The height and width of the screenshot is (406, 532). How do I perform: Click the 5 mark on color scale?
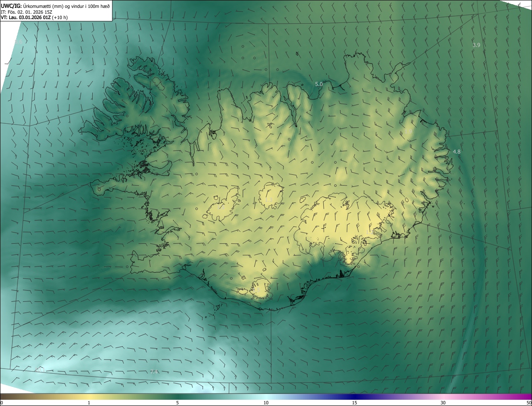[177, 403]
